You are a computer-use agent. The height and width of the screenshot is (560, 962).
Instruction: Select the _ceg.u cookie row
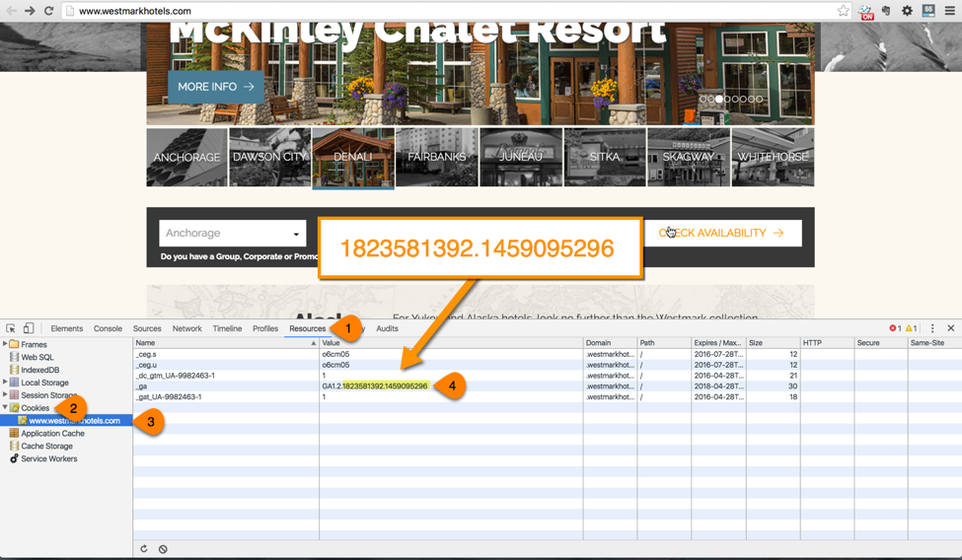tap(548, 365)
